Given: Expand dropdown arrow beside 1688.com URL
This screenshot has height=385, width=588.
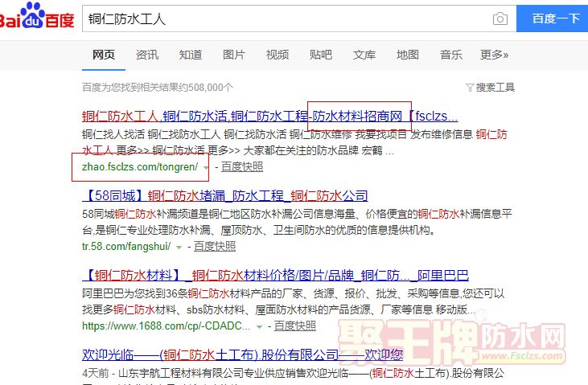Looking at the screenshot, I should coord(259,327).
